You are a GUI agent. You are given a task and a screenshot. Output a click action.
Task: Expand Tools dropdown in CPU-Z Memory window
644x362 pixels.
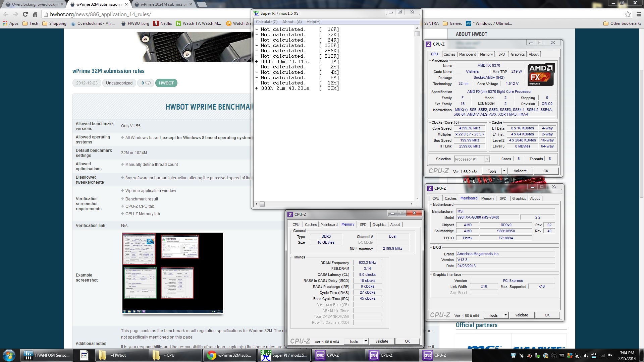366,341
